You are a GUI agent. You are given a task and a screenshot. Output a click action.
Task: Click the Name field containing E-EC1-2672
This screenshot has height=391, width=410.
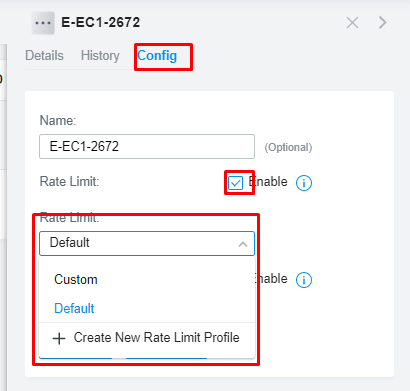pyautogui.click(x=147, y=146)
